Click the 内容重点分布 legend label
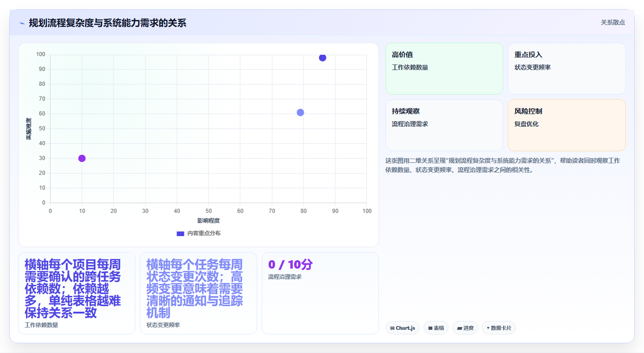The height and width of the screenshot is (353, 644). (204, 233)
